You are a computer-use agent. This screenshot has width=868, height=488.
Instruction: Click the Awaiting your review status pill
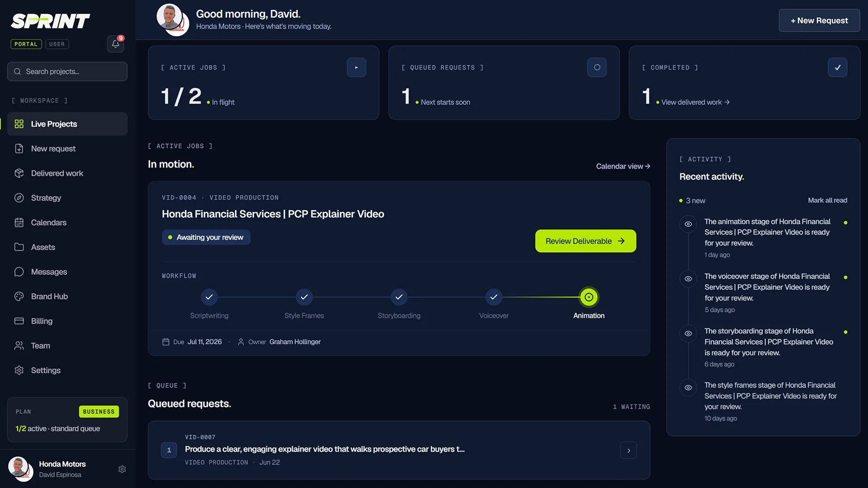(x=206, y=237)
